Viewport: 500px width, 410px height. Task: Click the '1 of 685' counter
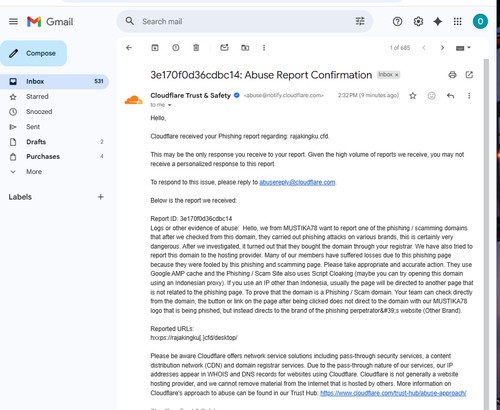pos(400,48)
